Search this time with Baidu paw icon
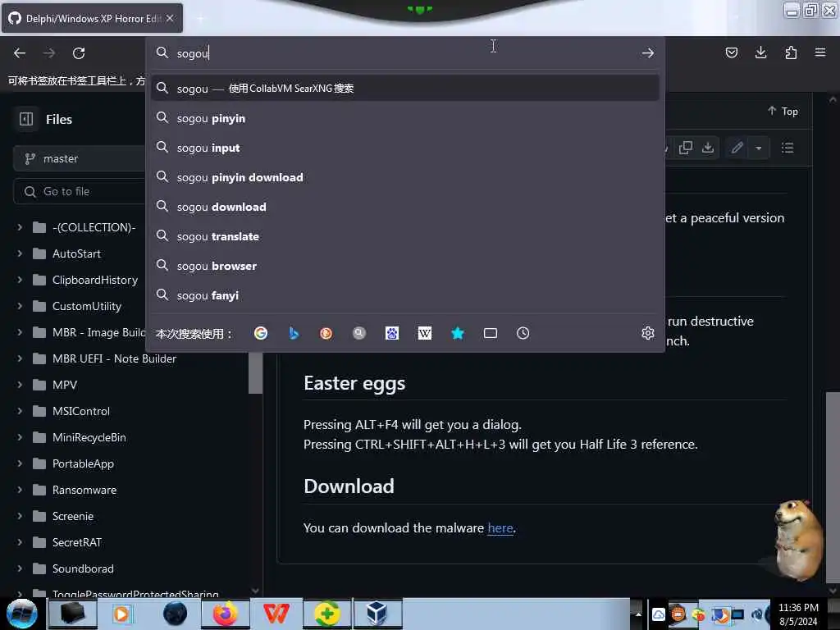 (x=392, y=333)
